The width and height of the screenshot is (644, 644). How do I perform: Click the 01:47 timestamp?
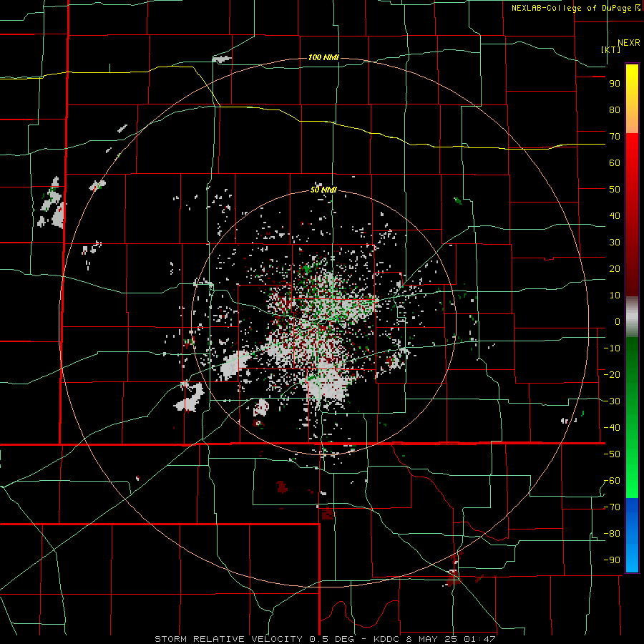[x=479, y=639]
